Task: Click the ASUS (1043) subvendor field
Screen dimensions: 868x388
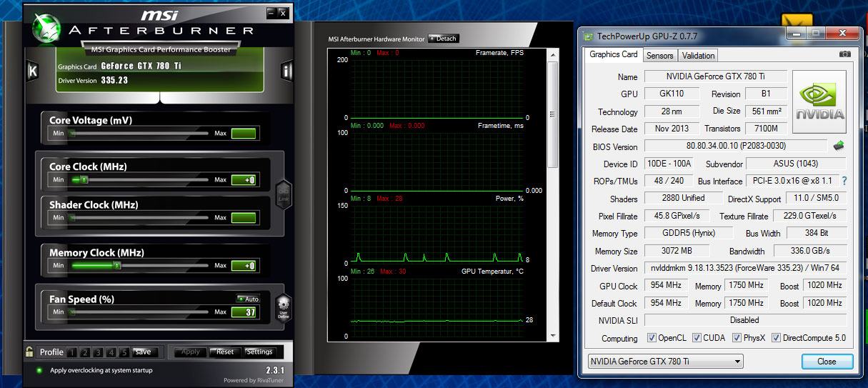Action: [796, 164]
